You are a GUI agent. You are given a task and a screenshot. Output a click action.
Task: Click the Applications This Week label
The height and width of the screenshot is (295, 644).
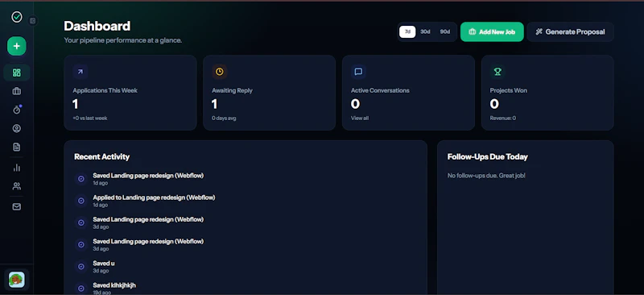pos(105,90)
